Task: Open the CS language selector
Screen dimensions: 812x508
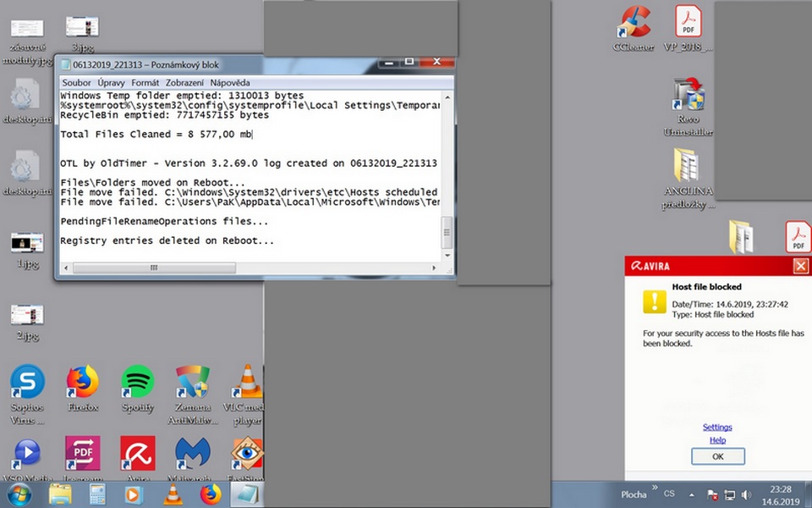Action: 669,494
